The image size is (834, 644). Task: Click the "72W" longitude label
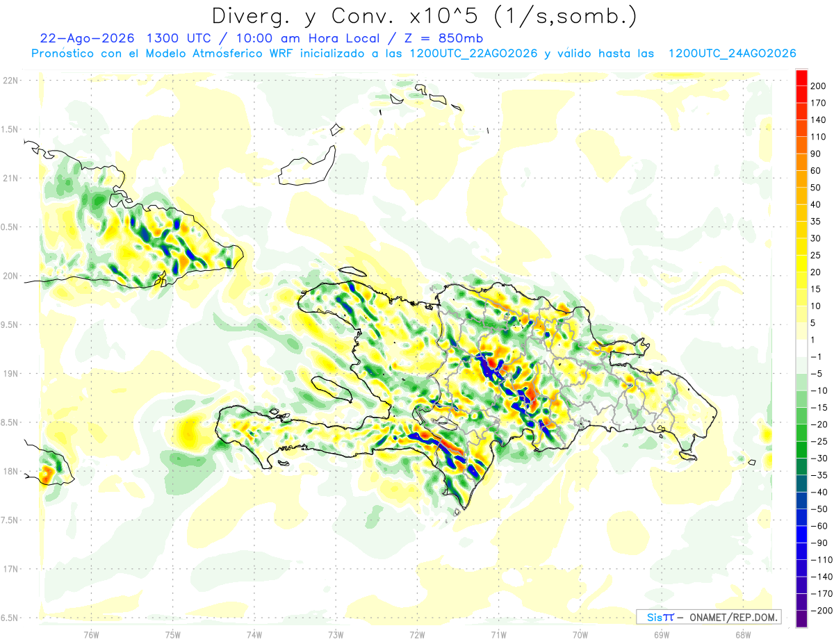tap(417, 635)
